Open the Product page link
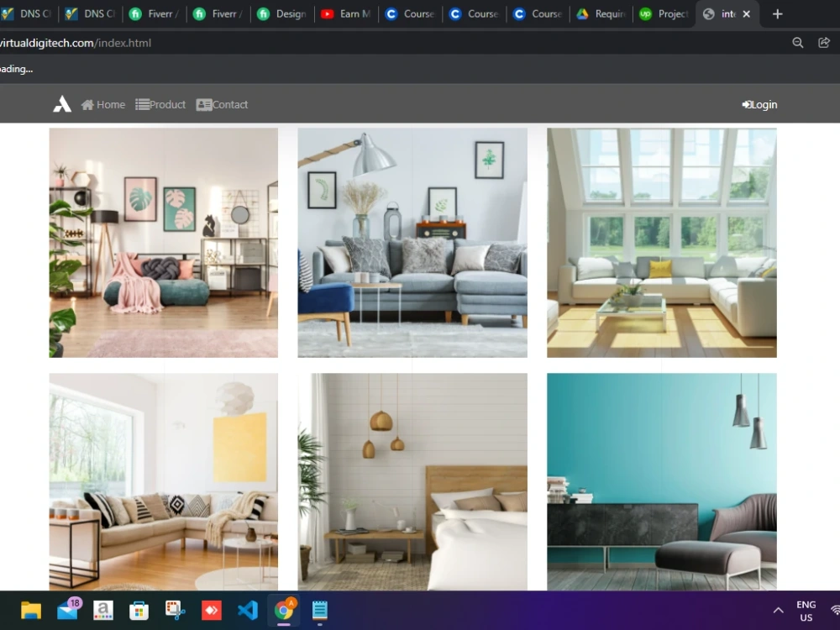840x630 pixels. point(160,104)
